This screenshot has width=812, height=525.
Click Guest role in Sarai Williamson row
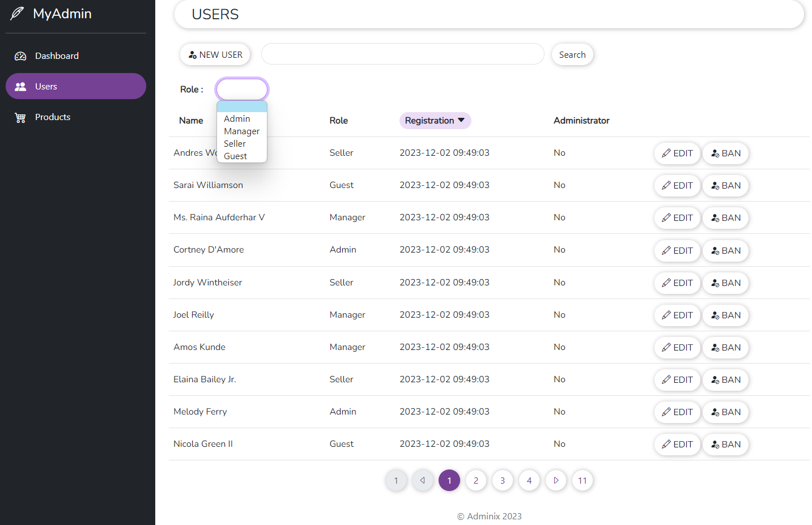coord(342,185)
